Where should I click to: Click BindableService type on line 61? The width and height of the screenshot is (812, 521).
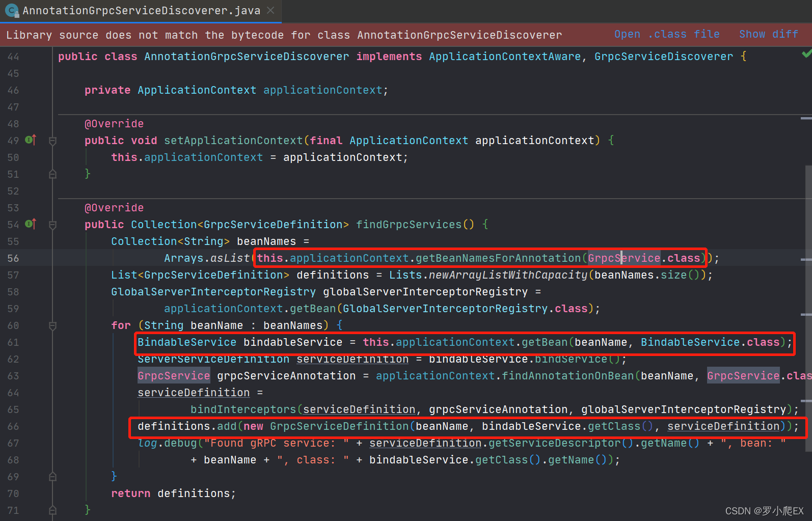187,342
